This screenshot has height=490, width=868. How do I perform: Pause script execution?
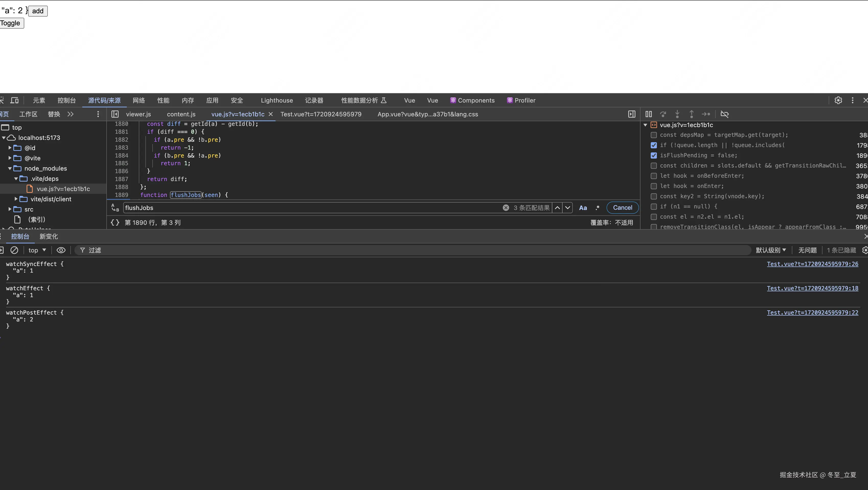pos(649,114)
